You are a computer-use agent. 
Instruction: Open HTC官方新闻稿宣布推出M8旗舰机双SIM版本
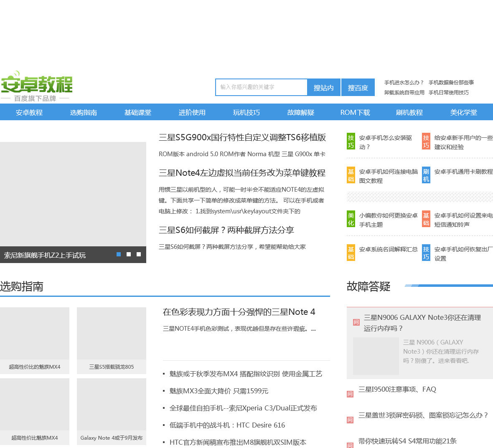point(238,442)
